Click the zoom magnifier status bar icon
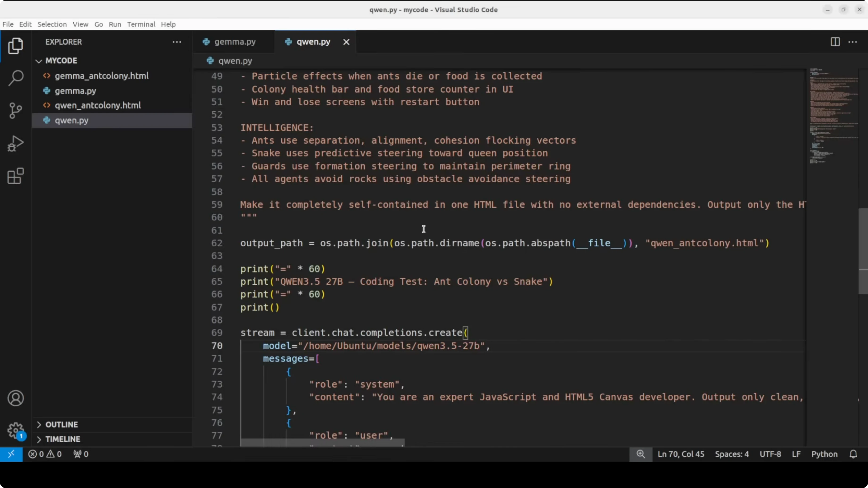This screenshot has width=868, height=488. [x=641, y=454]
